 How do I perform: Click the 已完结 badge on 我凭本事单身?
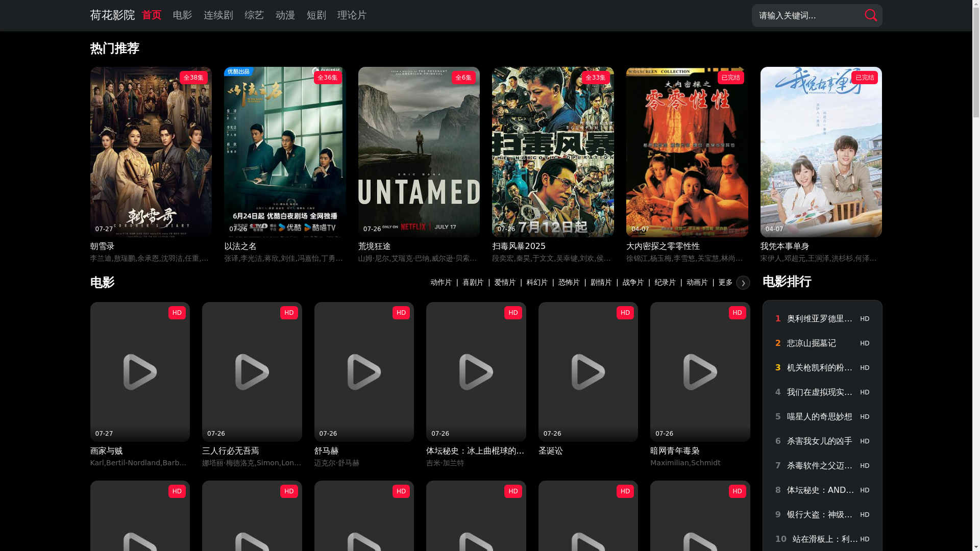point(865,78)
